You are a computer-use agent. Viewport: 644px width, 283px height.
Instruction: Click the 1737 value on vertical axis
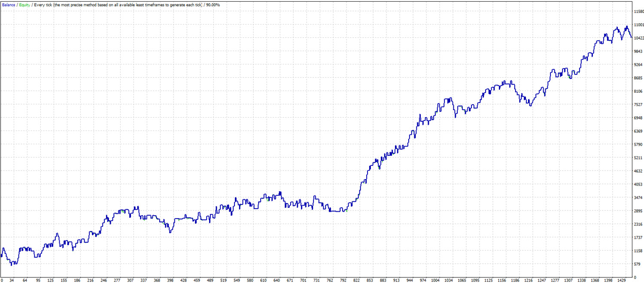638,237
